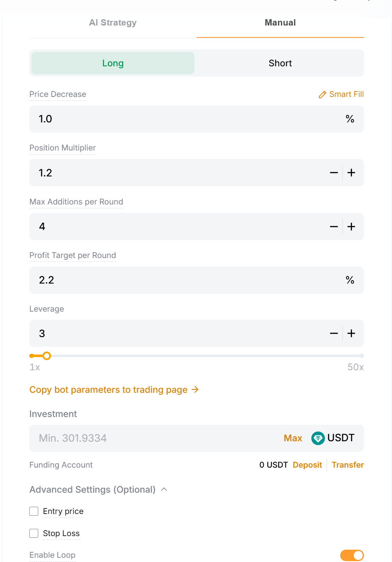This screenshot has width=392, height=562.
Task: Click the USDT coin icon
Action: tap(318, 438)
